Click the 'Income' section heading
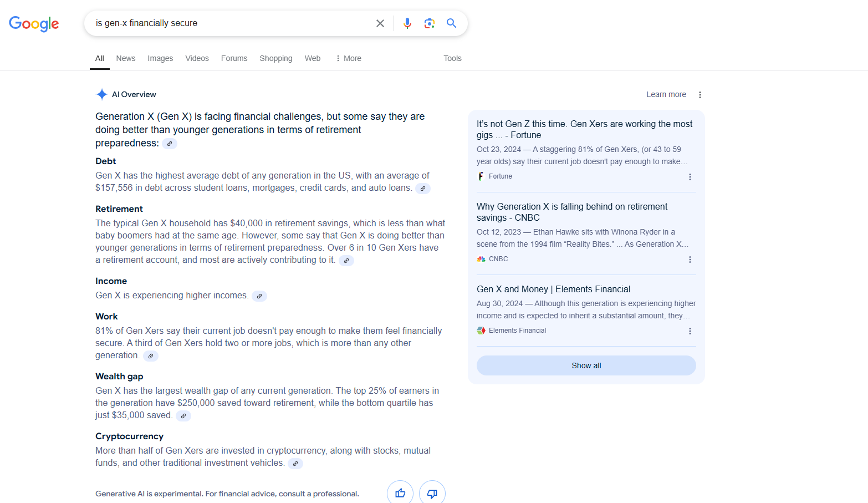Screen dimensions: 868x503 (111, 281)
